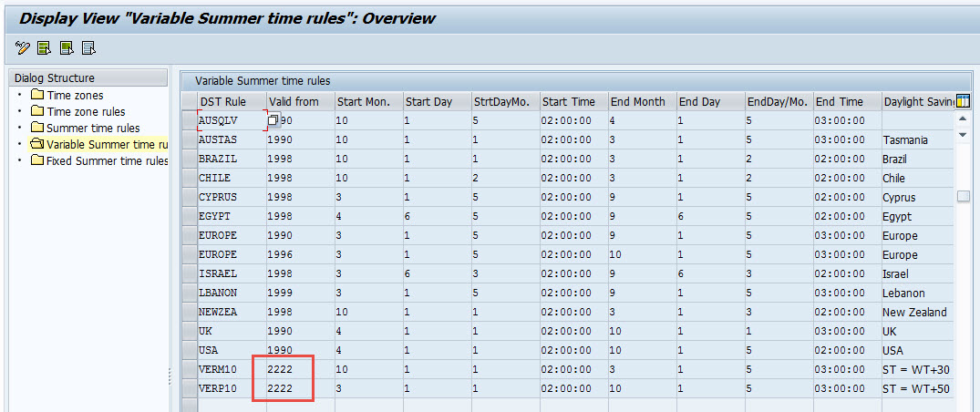Click the Start Day column header
This screenshot has height=412, width=980.
click(438, 101)
